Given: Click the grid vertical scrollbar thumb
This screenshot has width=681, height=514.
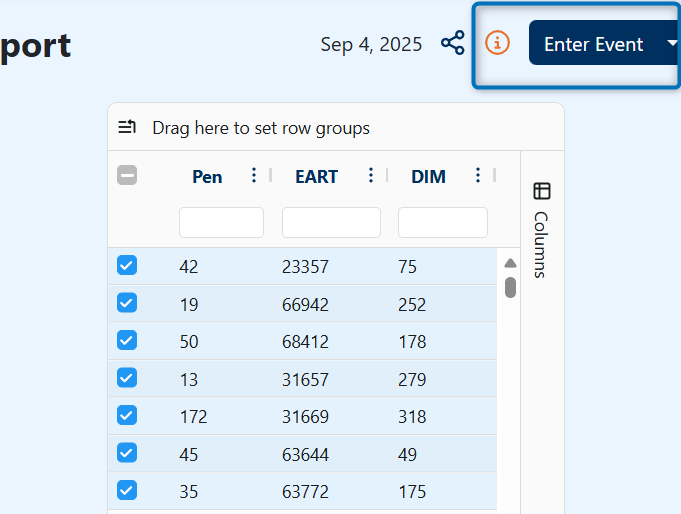Looking at the screenshot, I should pos(510,288).
